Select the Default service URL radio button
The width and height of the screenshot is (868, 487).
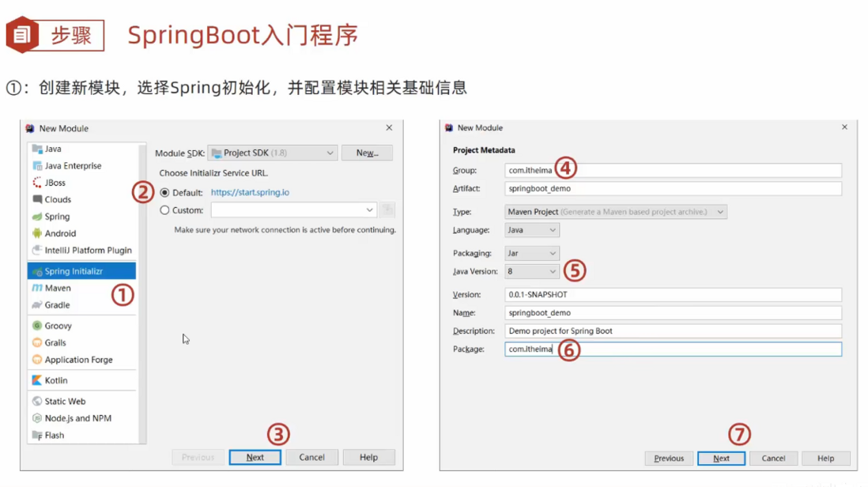point(164,193)
